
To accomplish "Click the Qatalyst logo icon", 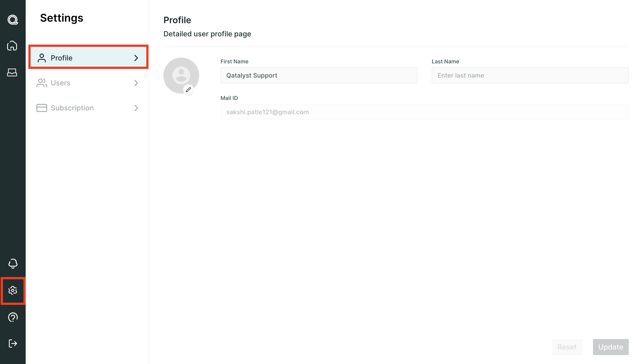I will (13, 20).
